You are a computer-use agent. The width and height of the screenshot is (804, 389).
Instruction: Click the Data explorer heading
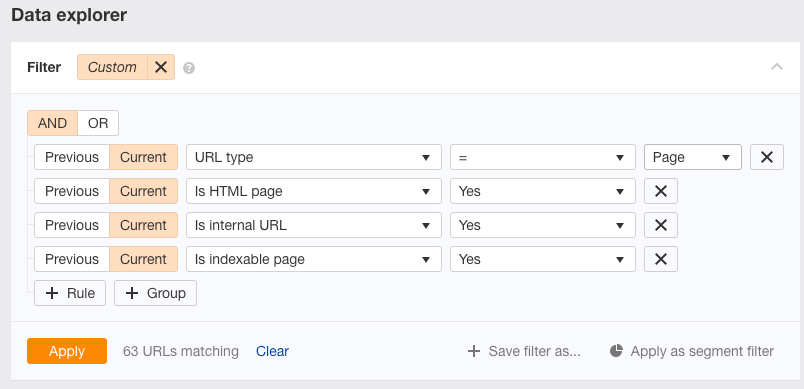[69, 15]
